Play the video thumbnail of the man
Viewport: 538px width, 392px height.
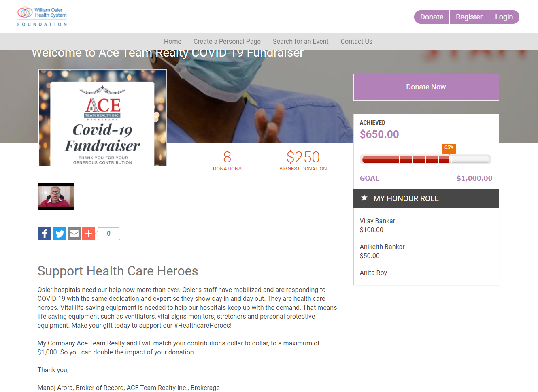click(56, 196)
